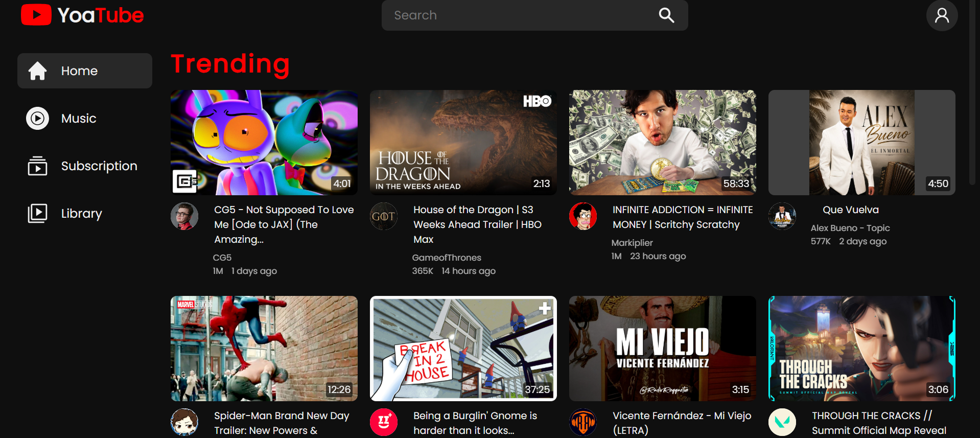Click the "1 days ago" timestamp
The height and width of the screenshot is (438, 980).
[254, 271]
